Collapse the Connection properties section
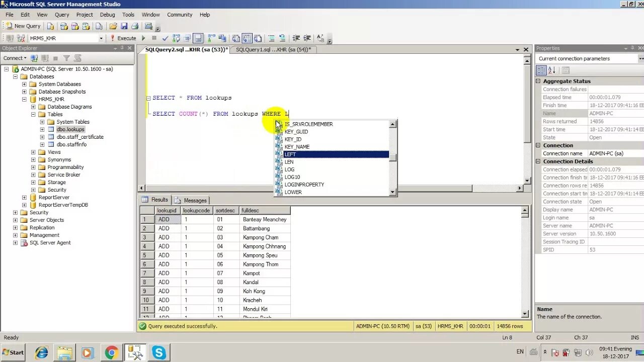 pyautogui.click(x=538, y=145)
